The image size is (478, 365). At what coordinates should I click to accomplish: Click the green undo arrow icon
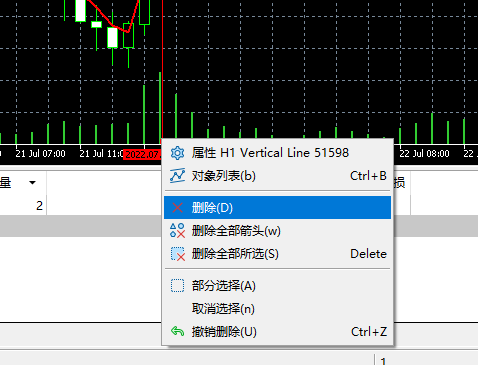pos(177,331)
